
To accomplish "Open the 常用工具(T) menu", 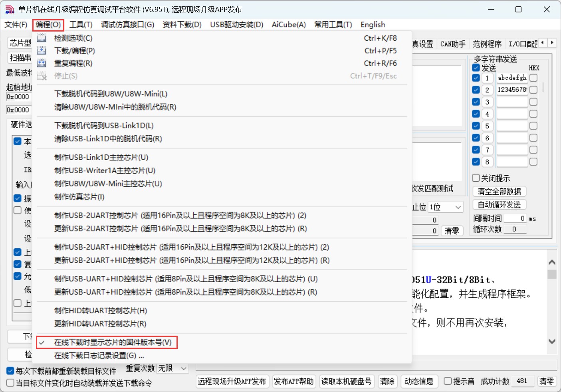I will click(333, 25).
